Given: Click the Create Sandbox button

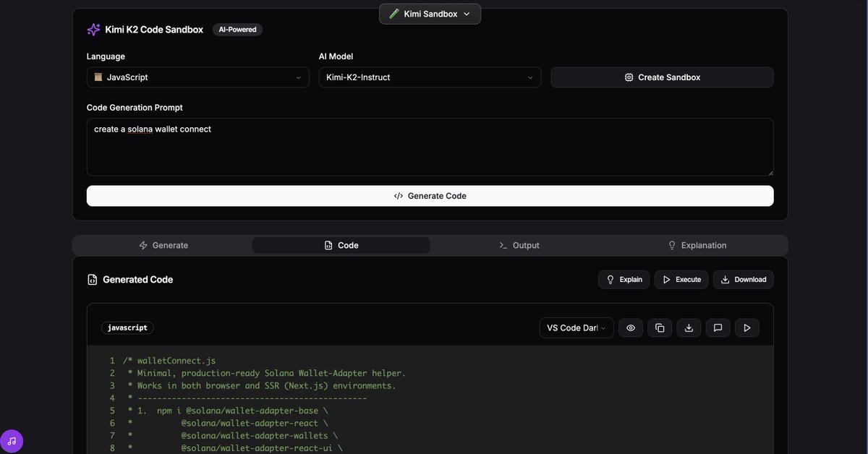Looking at the screenshot, I should 662,77.
